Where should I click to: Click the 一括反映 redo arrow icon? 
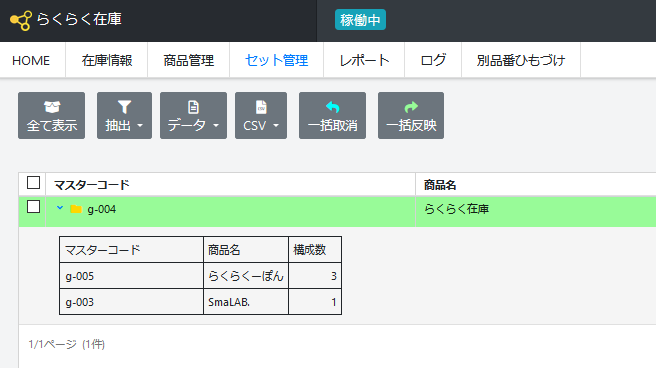tap(411, 107)
